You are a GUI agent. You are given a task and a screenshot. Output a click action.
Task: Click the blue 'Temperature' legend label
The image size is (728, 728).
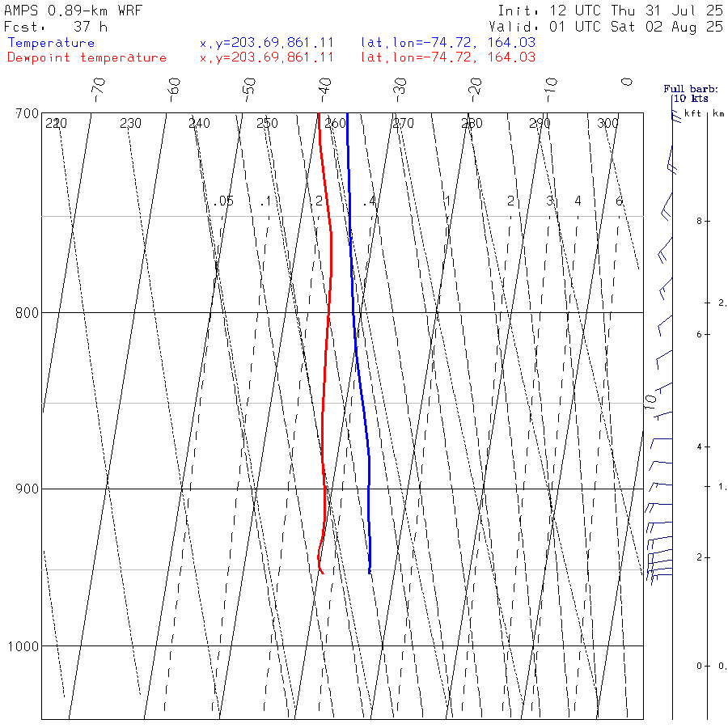click(51, 43)
